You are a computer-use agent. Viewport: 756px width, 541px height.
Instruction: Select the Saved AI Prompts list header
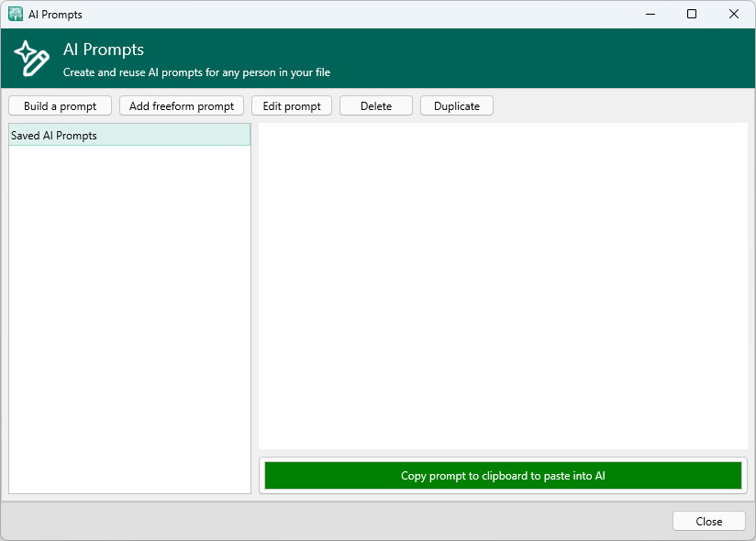pyautogui.click(x=129, y=136)
